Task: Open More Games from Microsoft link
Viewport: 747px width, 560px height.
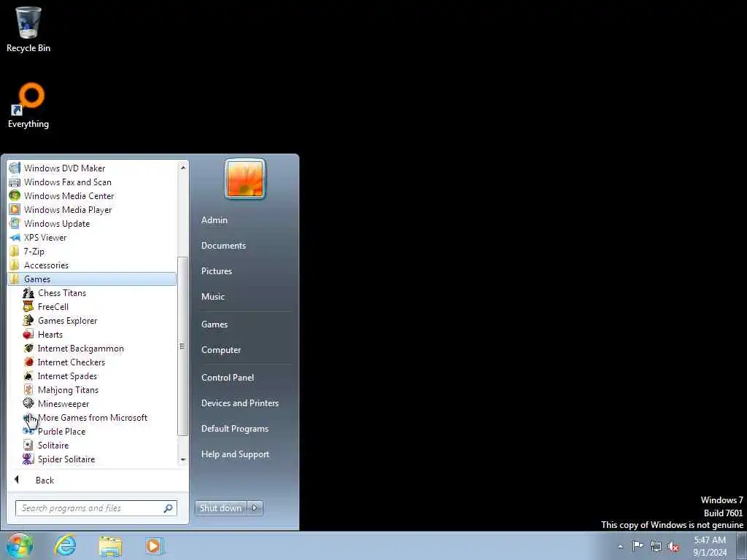Action: pyautogui.click(x=92, y=418)
